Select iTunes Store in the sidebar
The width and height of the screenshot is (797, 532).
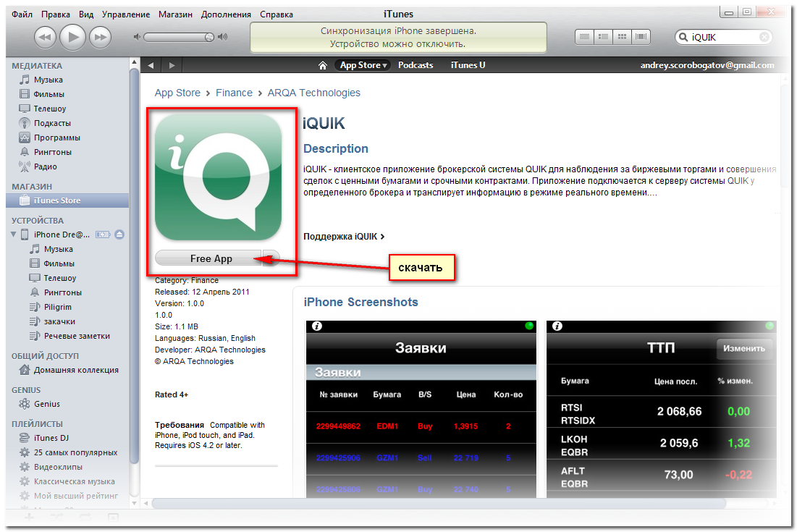pos(67,200)
